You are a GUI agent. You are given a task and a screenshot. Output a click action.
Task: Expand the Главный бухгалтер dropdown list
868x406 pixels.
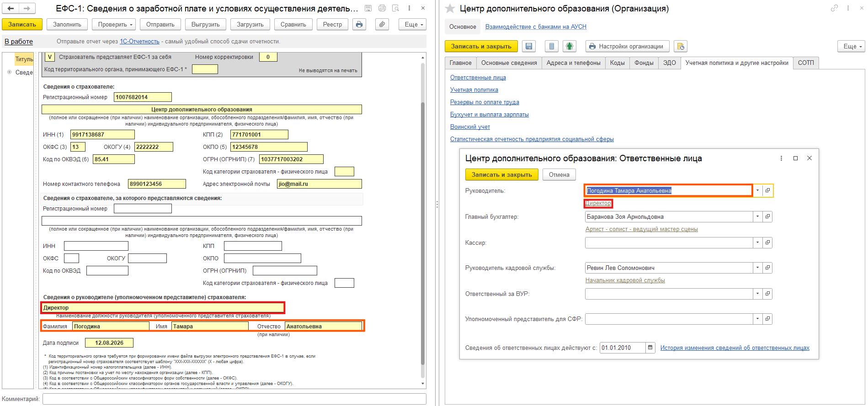coord(757,216)
